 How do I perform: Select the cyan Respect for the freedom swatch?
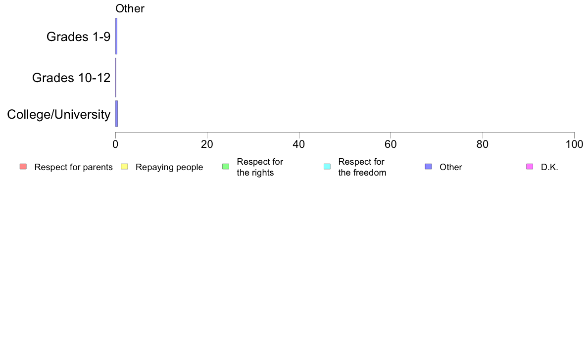pyautogui.click(x=327, y=167)
